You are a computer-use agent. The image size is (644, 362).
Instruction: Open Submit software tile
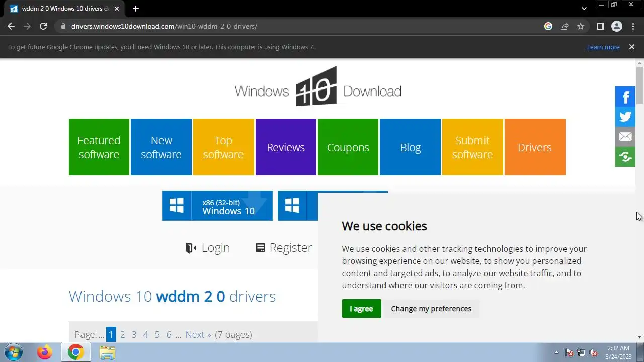pos(472,147)
